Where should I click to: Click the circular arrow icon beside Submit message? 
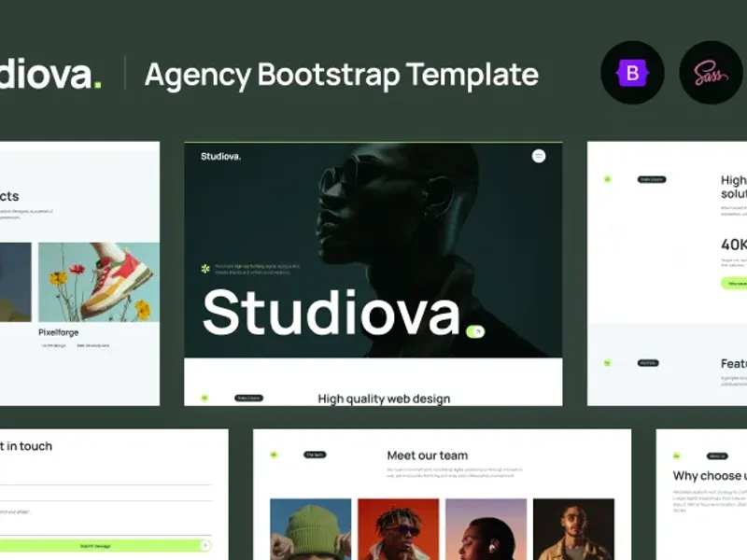click(204, 545)
